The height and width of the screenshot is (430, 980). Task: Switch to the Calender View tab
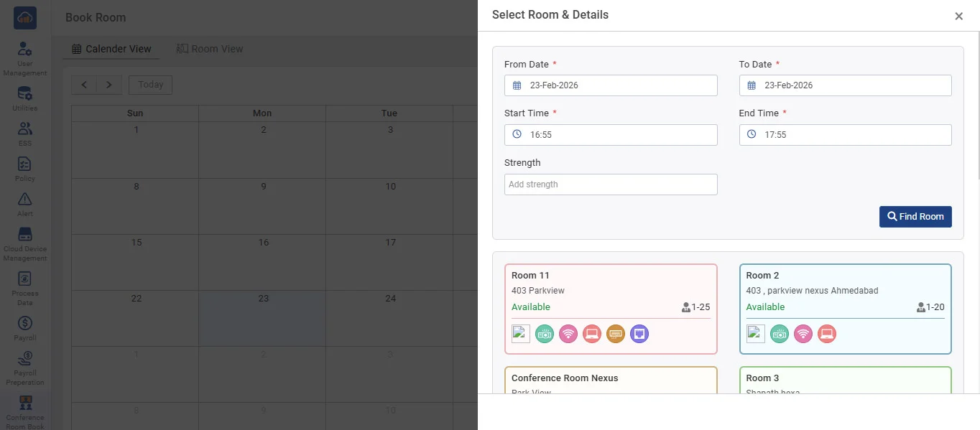tap(111, 49)
